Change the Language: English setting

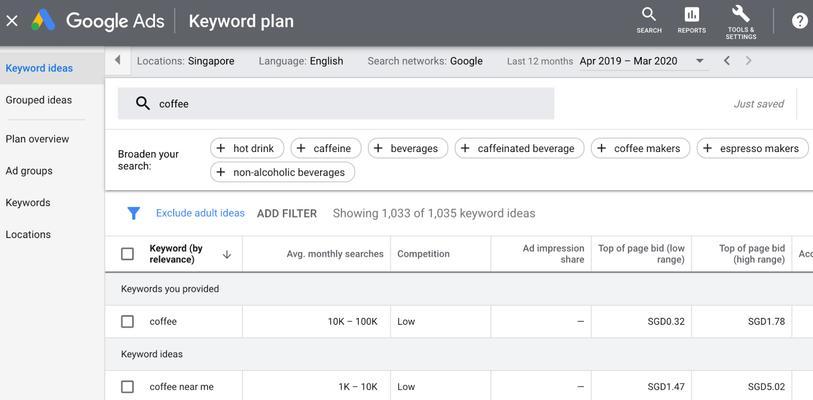[x=300, y=61]
